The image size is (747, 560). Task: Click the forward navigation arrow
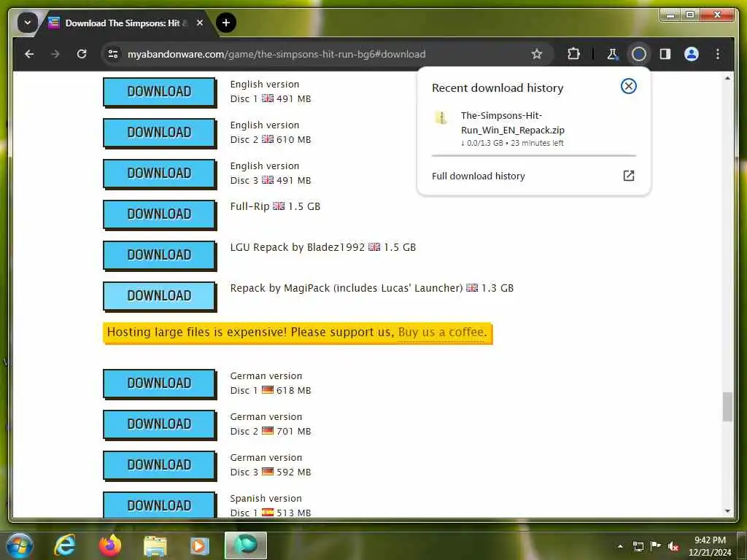[x=55, y=54]
